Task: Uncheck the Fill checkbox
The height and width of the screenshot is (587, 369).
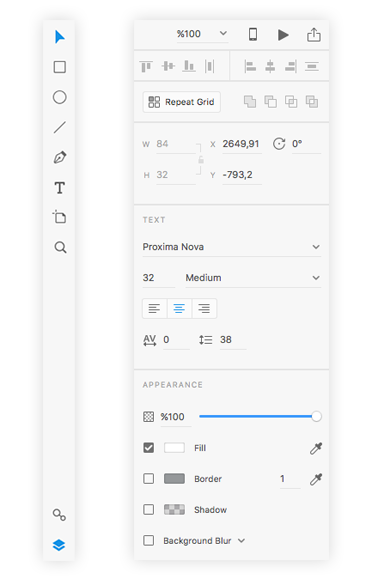Action: (x=149, y=448)
